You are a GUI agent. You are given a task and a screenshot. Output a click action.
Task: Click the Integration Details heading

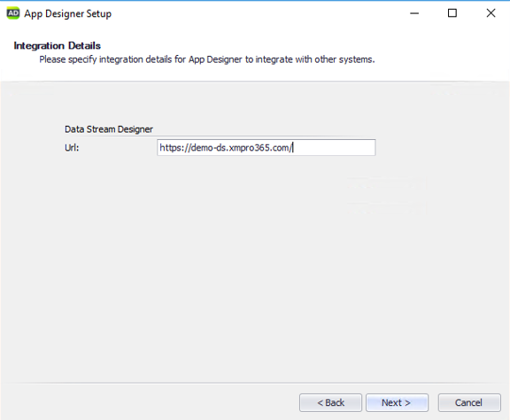pos(58,45)
